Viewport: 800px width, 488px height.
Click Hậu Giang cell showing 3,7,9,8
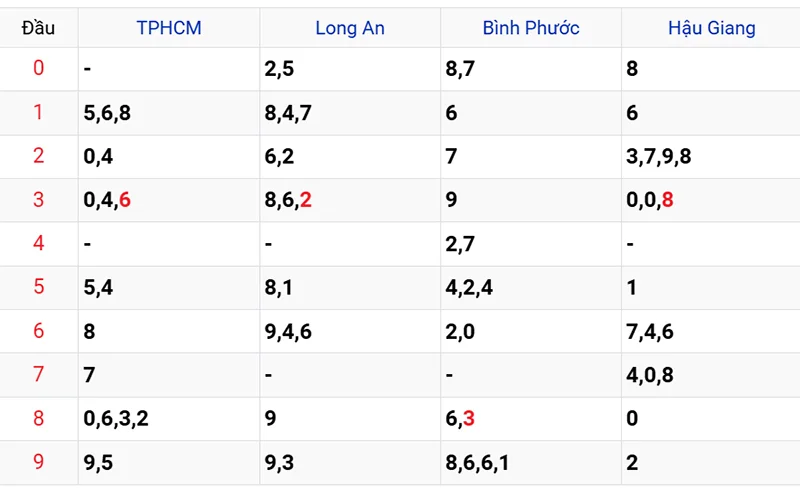[659, 157]
